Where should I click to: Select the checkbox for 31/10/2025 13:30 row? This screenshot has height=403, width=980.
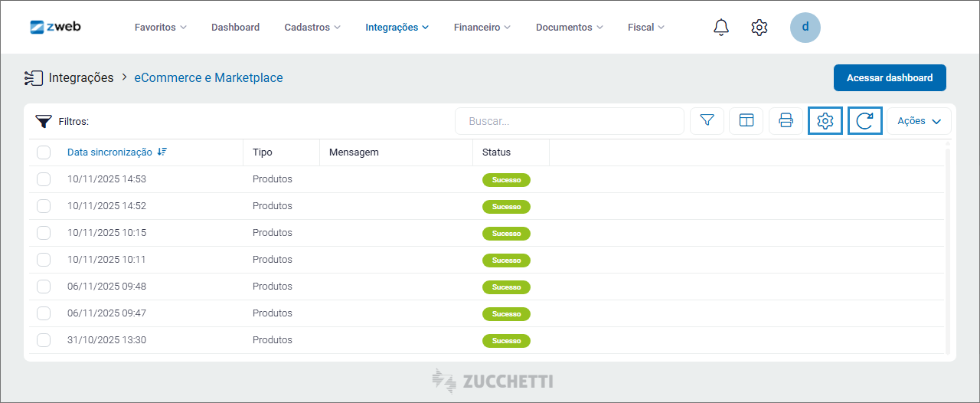click(x=44, y=340)
